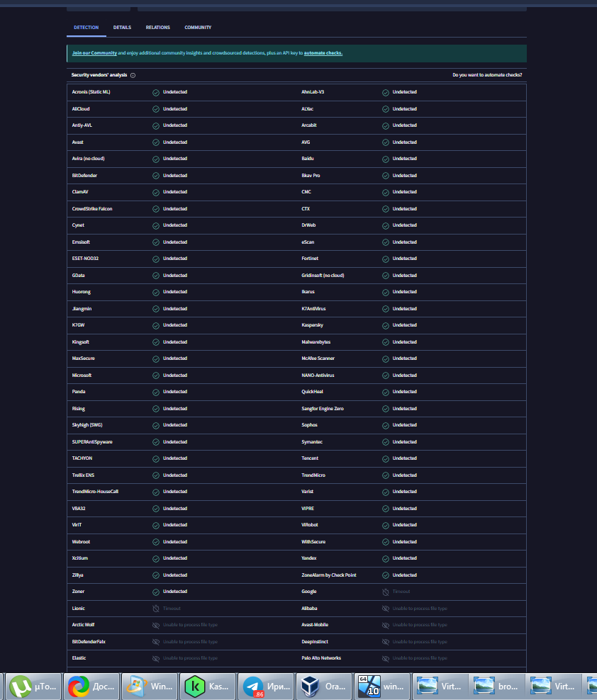Click the check icon in Microsoft row
This screenshot has height=700, width=597.
click(x=156, y=376)
